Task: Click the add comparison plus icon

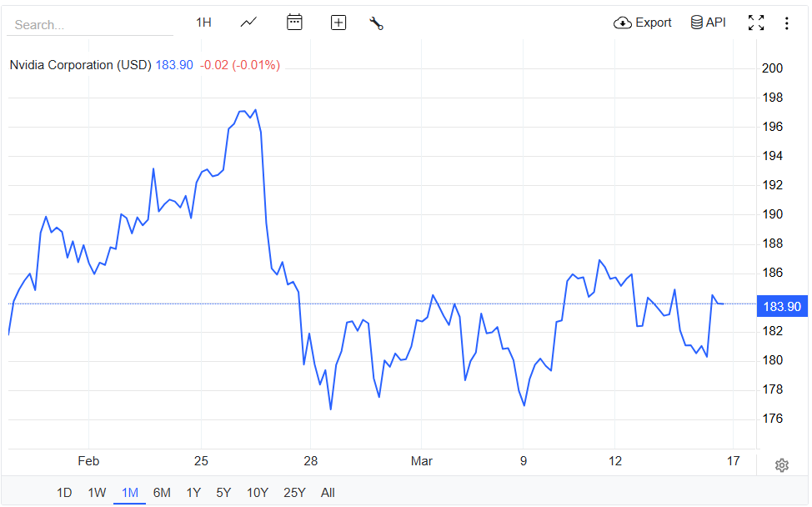Action: [338, 23]
